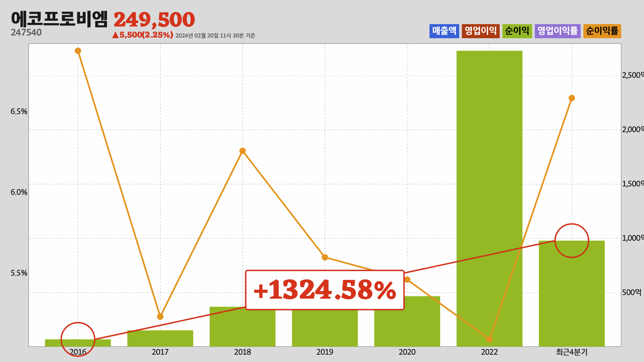Click the 2019 net margin data point
This screenshot has width=644, height=362.
[x=325, y=257]
